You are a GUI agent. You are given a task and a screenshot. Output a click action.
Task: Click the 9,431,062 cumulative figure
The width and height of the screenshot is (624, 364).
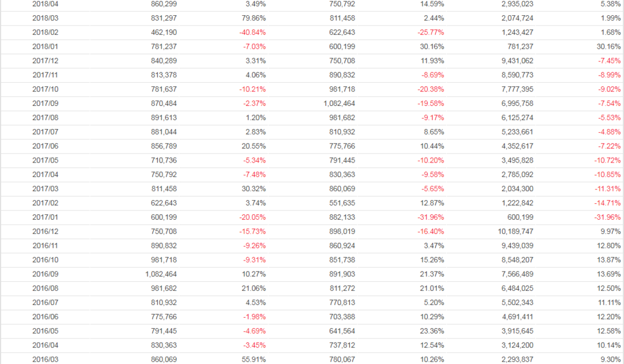click(x=517, y=60)
